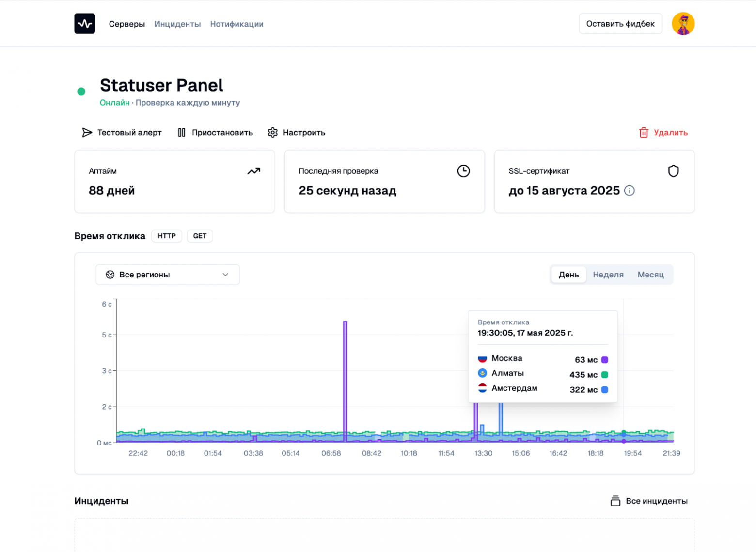
Task: Switch chart range to Месяц
Action: tap(650, 275)
